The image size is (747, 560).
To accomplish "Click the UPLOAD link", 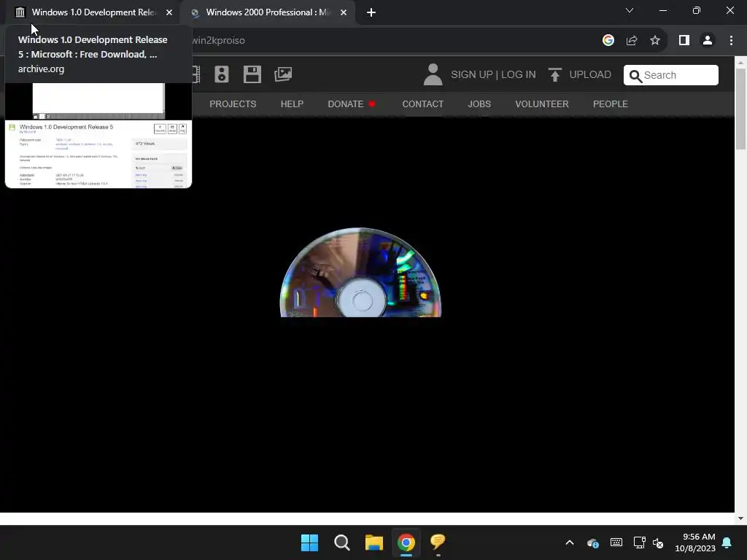I will (x=589, y=75).
